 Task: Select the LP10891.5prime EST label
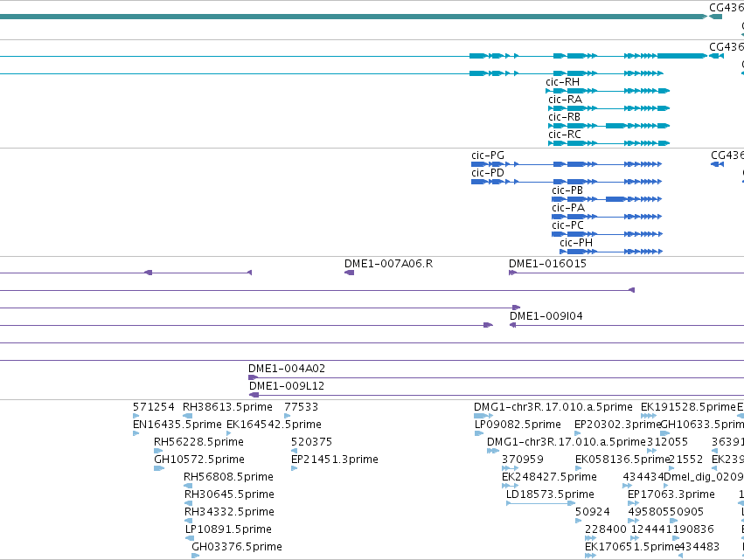pyautogui.click(x=229, y=529)
